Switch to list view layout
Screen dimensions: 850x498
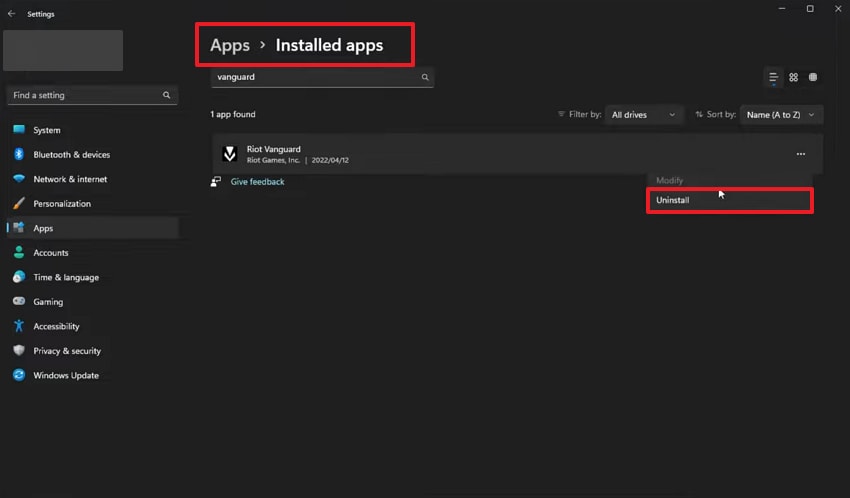pos(774,77)
